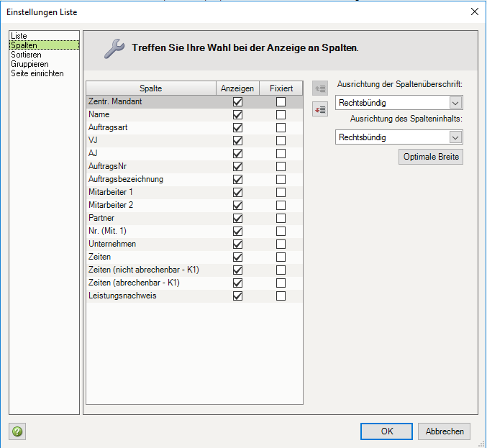Cancel with Abbrechen button

444,431
